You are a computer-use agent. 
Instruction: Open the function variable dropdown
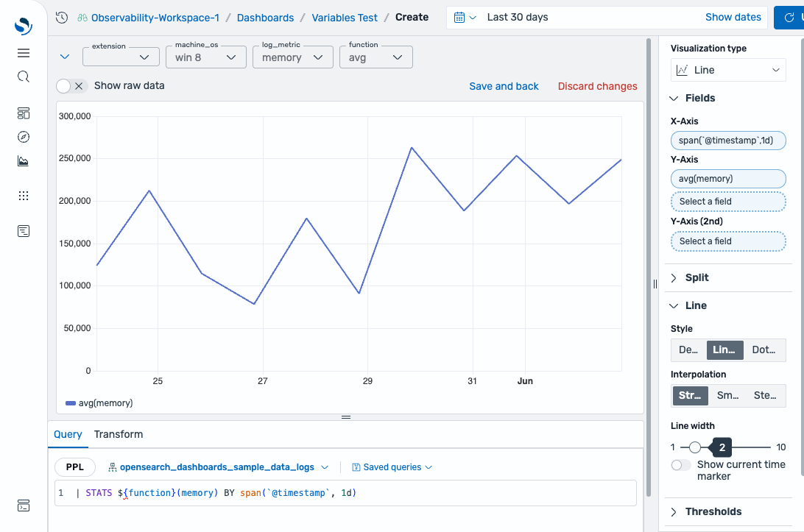[x=375, y=57]
